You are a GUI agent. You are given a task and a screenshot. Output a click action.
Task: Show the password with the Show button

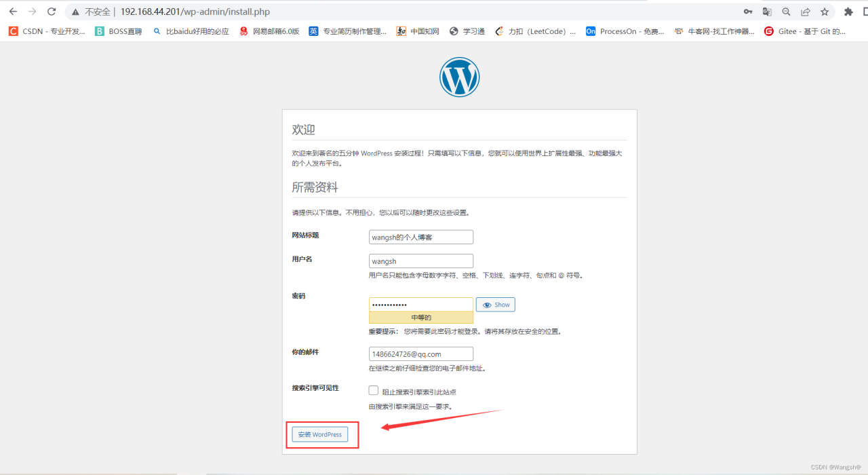point(495,304)
